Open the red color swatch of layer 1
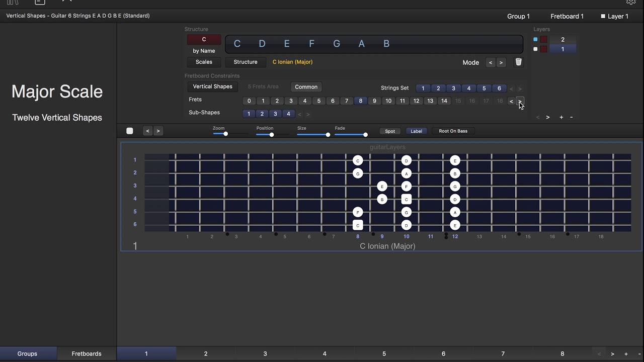 (544, 49)
